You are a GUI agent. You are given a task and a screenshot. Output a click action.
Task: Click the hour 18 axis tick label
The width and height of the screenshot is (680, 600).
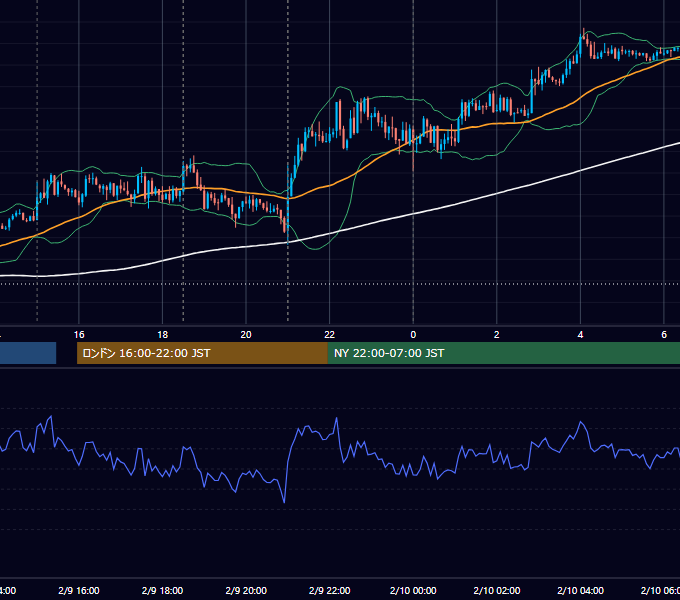[x=162, y=334]
